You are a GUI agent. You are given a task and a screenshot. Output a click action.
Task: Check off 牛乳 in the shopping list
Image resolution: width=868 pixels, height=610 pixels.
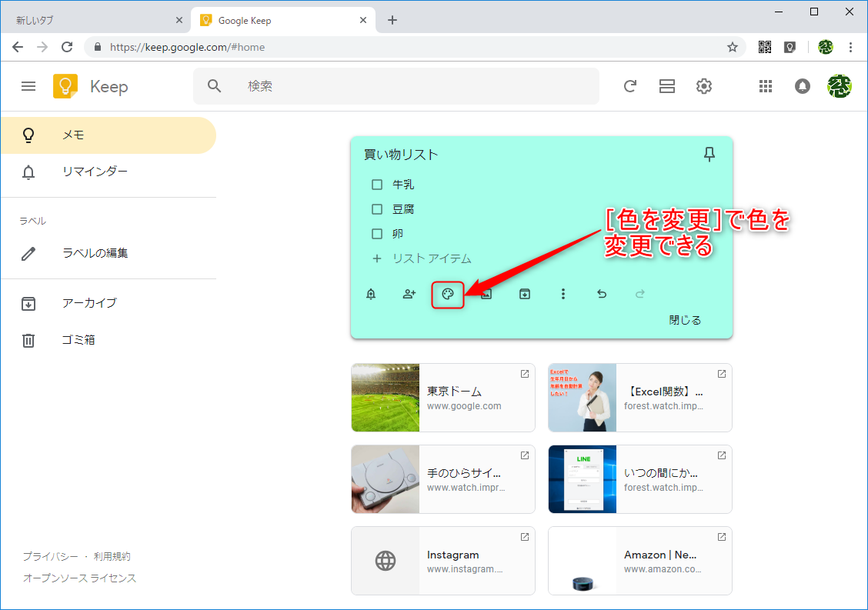pyautogui.click(x=376, y=184)
